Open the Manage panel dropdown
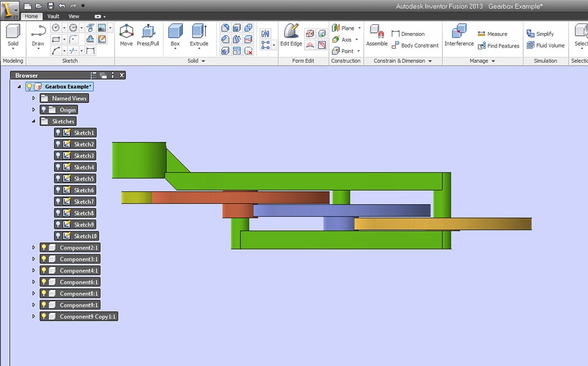Image resolution: width=588 pixels, height=366 pixels. click(x=493, y=61)
